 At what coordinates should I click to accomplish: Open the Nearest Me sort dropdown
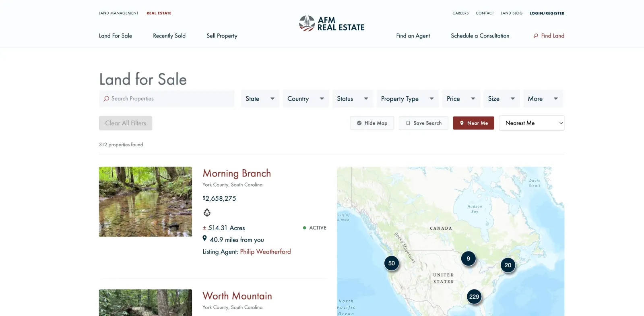[532, 123]
